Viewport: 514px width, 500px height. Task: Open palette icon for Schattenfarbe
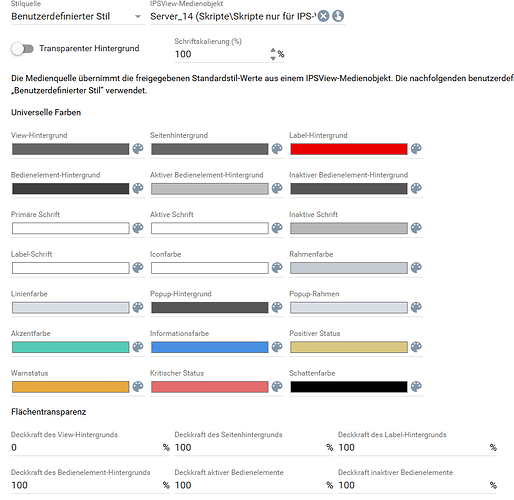[x=416, y=386]
